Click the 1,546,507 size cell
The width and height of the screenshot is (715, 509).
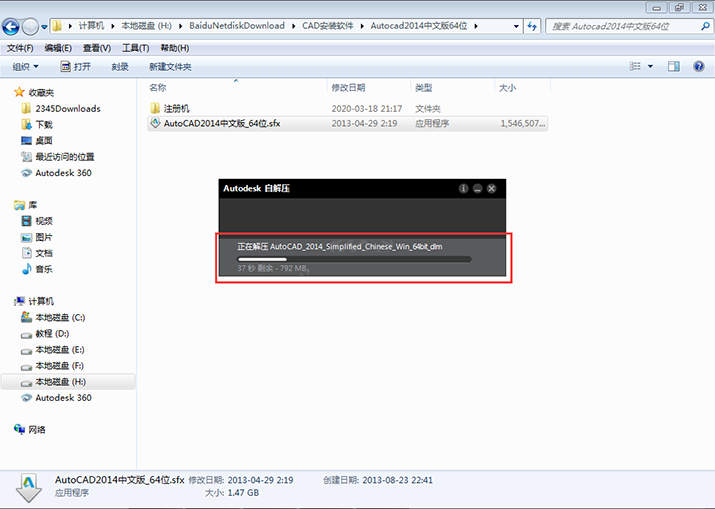point(523,123)
